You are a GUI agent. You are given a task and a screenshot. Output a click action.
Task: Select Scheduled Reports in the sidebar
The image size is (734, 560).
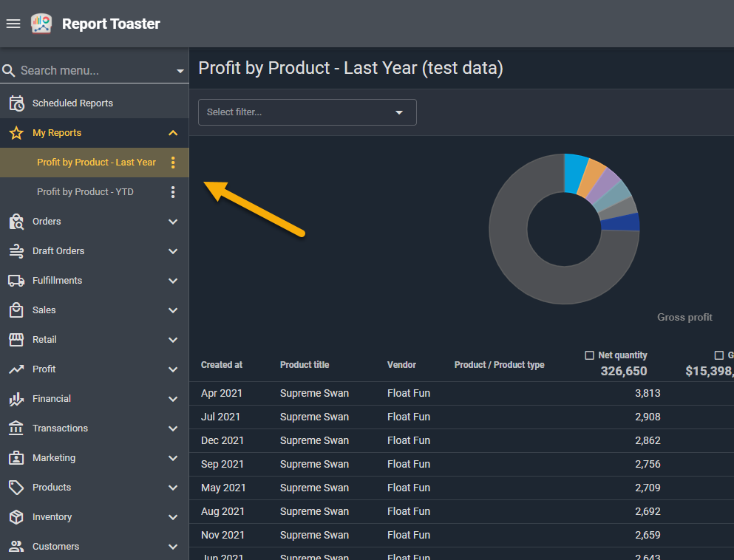(x=72, y=103)
